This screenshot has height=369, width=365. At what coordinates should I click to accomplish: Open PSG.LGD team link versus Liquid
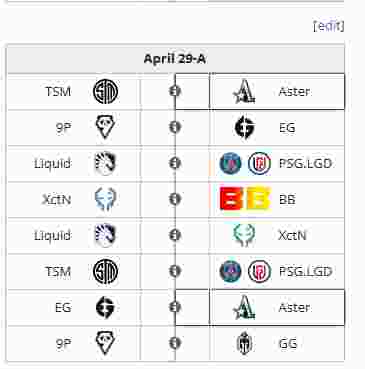(305, 163)
